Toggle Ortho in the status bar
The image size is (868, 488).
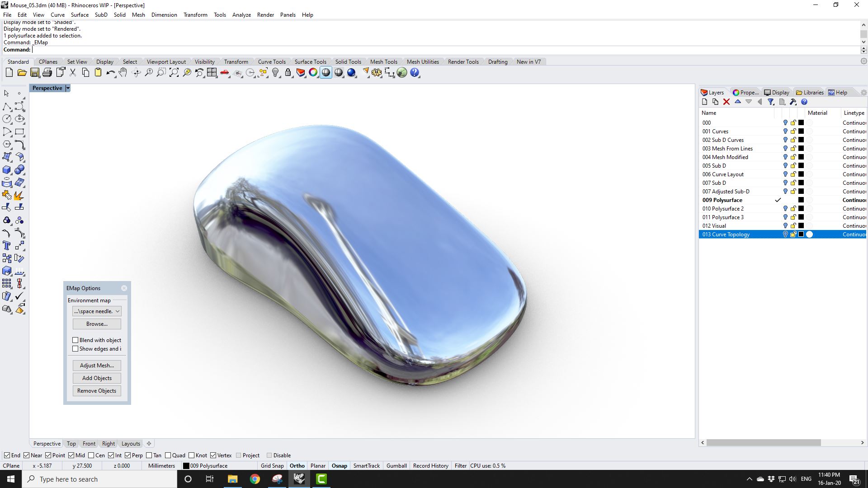pos(297,466)
